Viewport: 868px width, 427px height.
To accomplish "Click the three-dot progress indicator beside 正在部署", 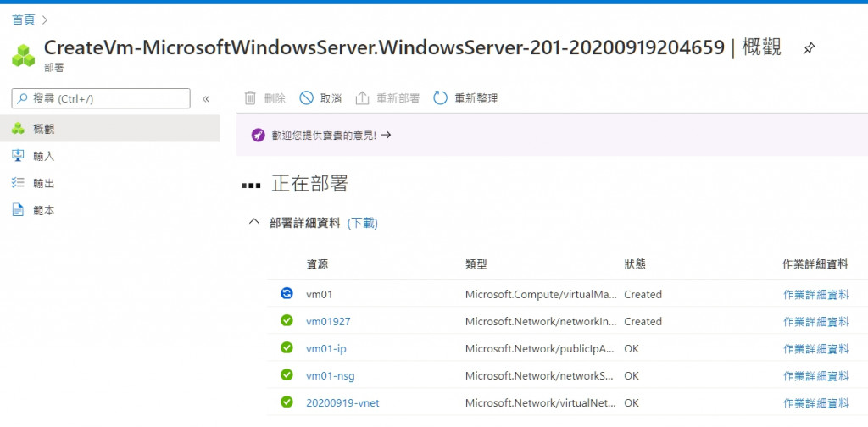I will (x=251, y=186).
